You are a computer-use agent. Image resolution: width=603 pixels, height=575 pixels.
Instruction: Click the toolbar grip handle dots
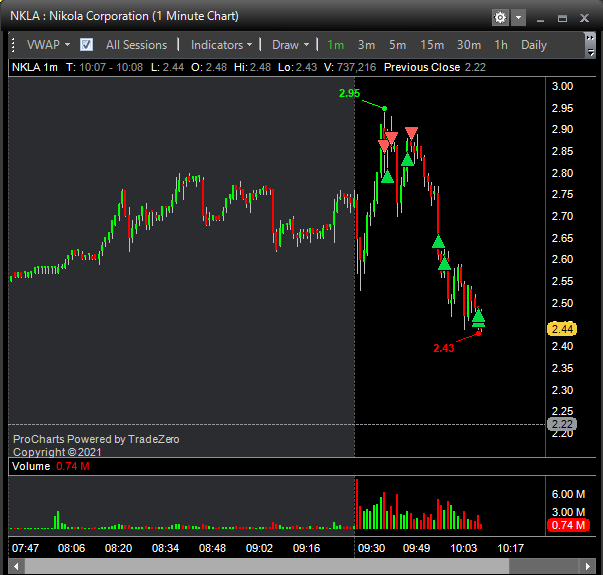pos(13,45)
